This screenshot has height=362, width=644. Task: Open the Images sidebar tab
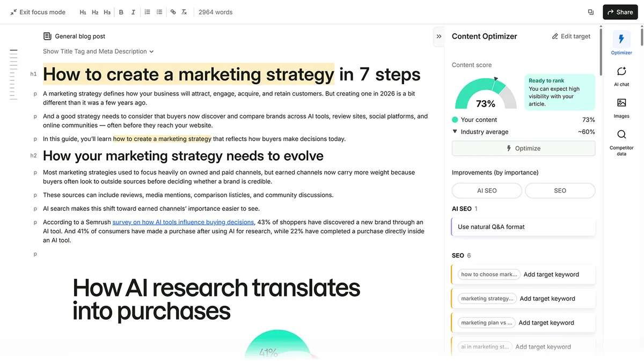(x=621, y=108)
